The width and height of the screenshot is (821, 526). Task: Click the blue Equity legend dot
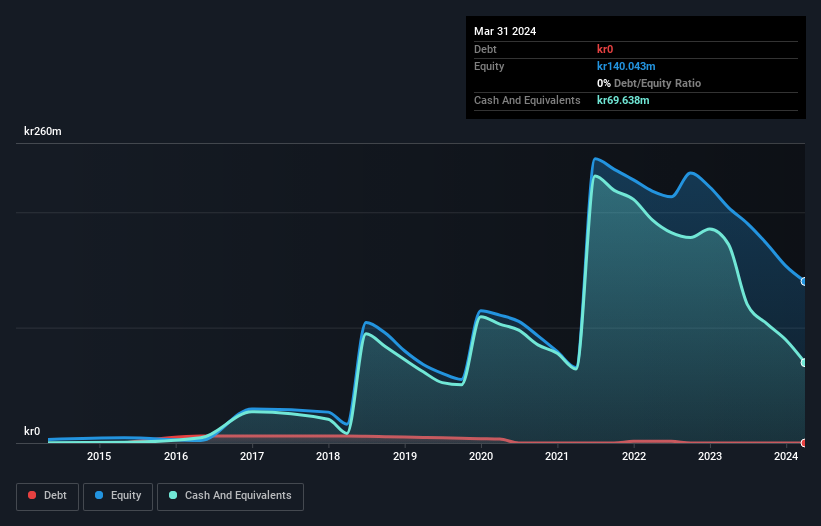pyautogui.click(x=99, y=495)
